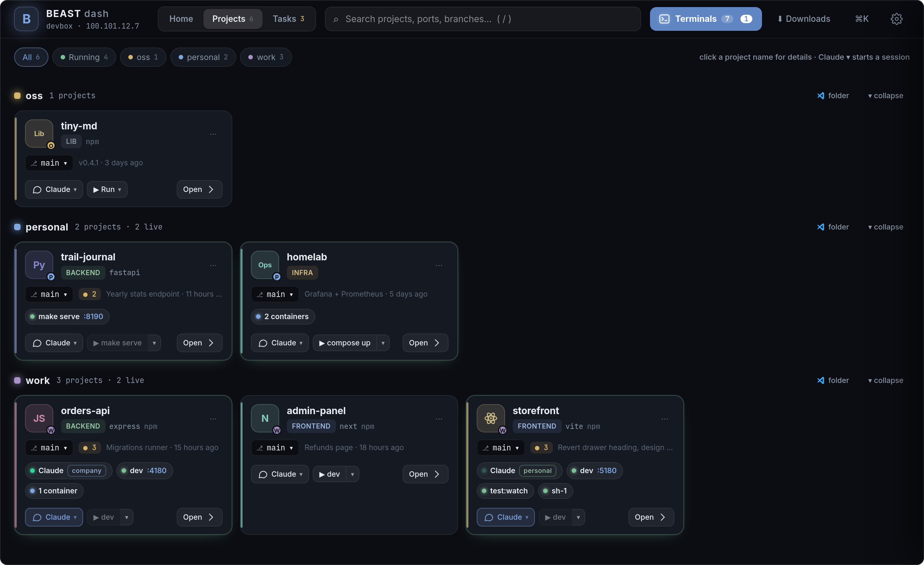
Task: Open tiny-md main branch dropdown
Action: click(x=49, y=163)
